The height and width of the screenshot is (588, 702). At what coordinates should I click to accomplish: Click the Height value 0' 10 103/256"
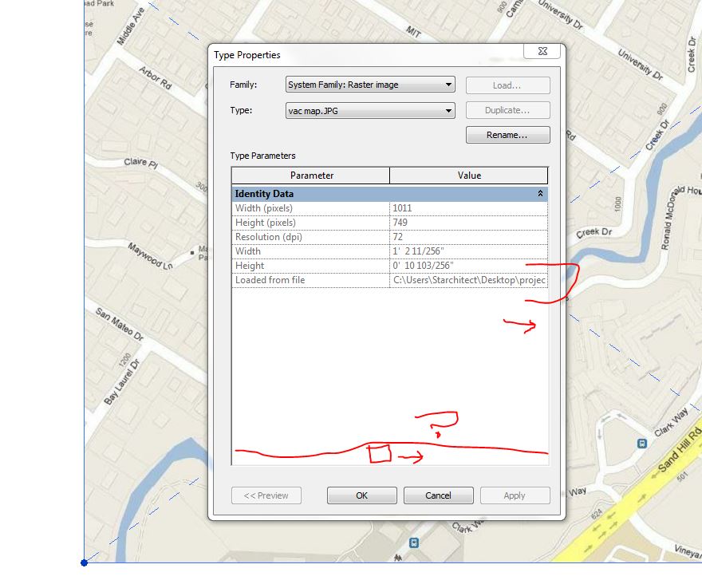(x=469, y=266)
